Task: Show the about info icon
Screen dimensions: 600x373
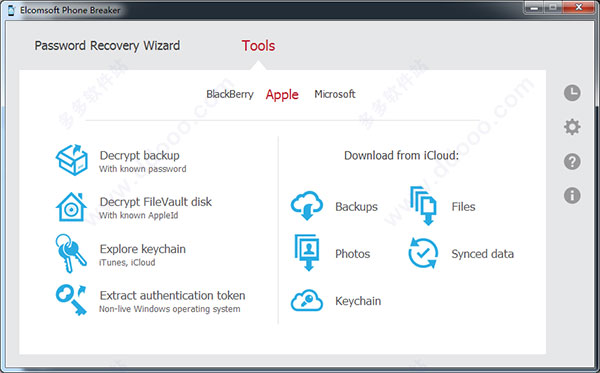Action: [572, 195]
